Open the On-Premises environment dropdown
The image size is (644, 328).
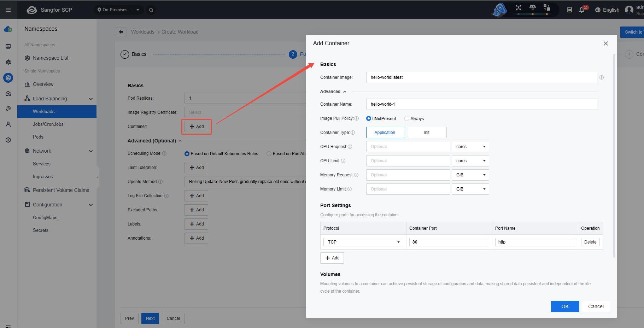[118, 10]
